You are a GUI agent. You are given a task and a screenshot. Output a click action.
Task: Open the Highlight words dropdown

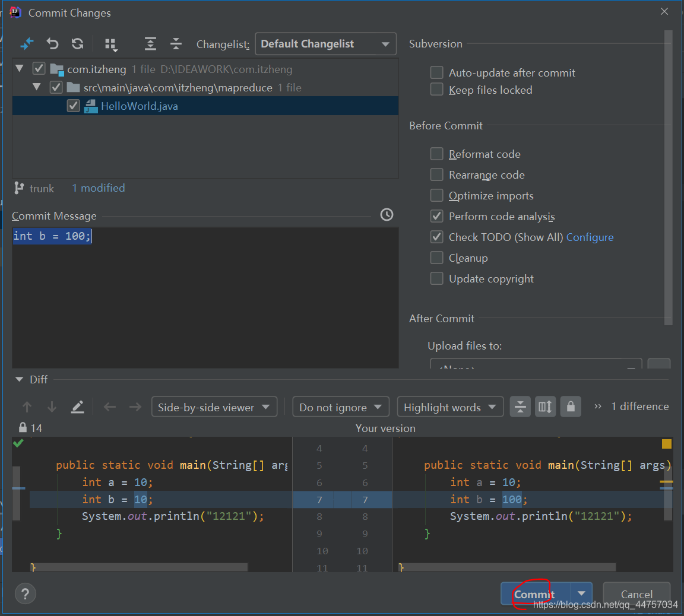click(449, 407)
